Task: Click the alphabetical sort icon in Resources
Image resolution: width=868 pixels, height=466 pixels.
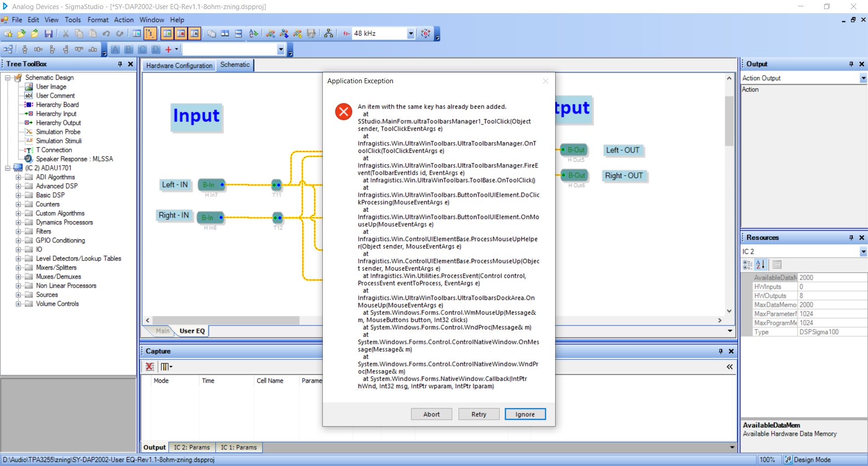Action: [761, 265]
